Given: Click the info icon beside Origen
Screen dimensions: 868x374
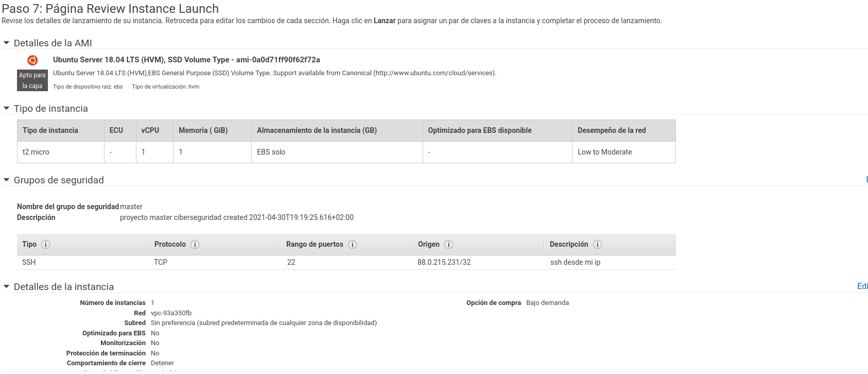Looking at the screenshot, I should [449, 245].
